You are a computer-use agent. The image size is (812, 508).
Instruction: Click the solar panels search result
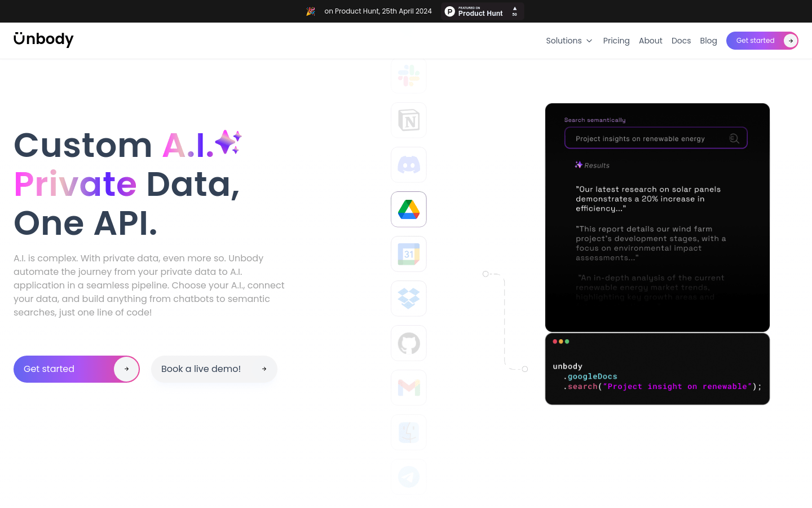(x=648, y=199)
